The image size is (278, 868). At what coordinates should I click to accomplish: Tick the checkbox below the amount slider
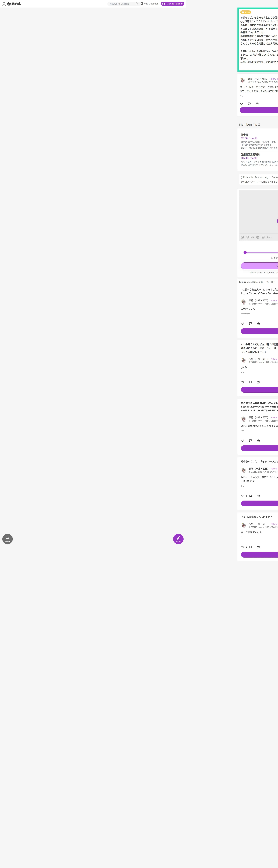pyautogui.click(x=272, y=258)
